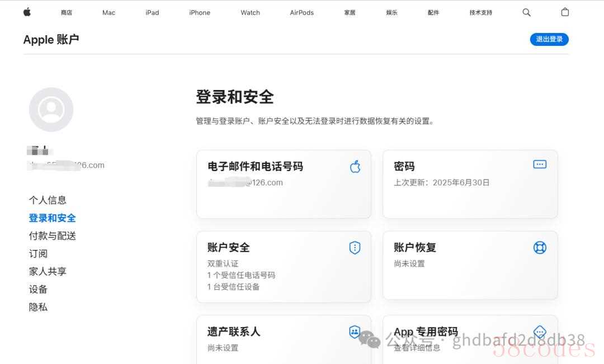The height and width of the screenshot is (364, 604).
Task: Open the 配件 menu item
Action: point(433,13)
